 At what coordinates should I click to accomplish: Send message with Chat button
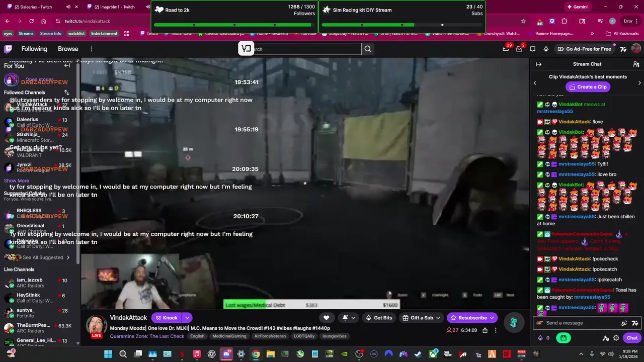pyautogui.click(x=632, y=338)
